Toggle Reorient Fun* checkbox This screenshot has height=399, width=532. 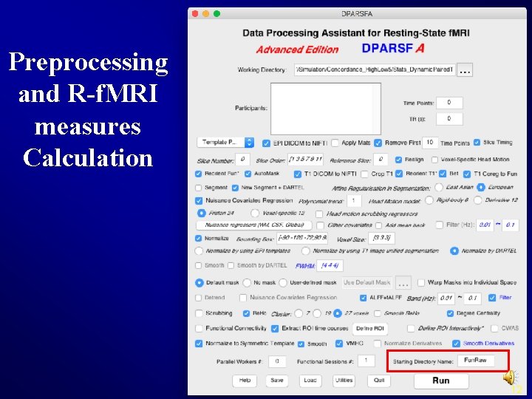199,174
